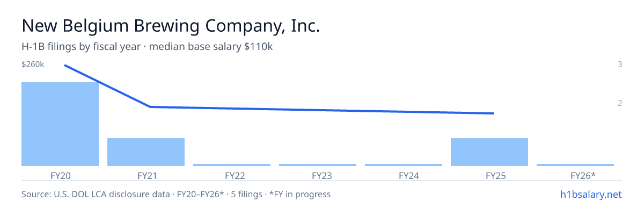Click the salary line start point at FY20
Image resolution: width=644 pixels, height=215 pixels.
[64, 65]
